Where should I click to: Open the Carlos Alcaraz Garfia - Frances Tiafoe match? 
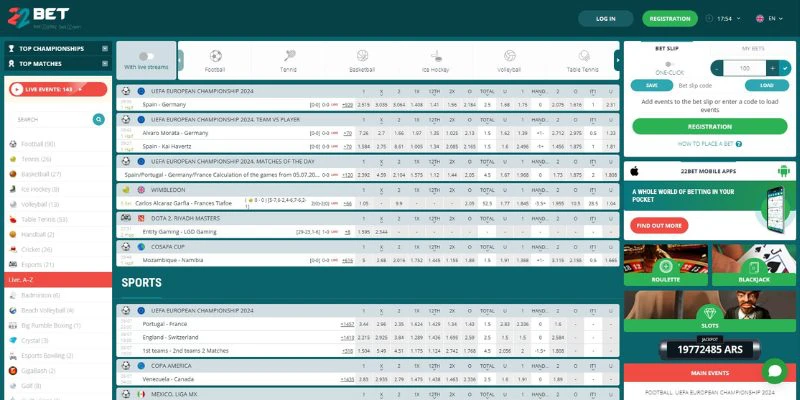tap(184, 203)
